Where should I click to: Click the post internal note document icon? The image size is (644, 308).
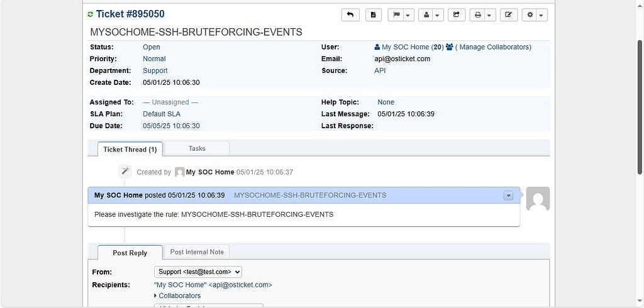374,15
